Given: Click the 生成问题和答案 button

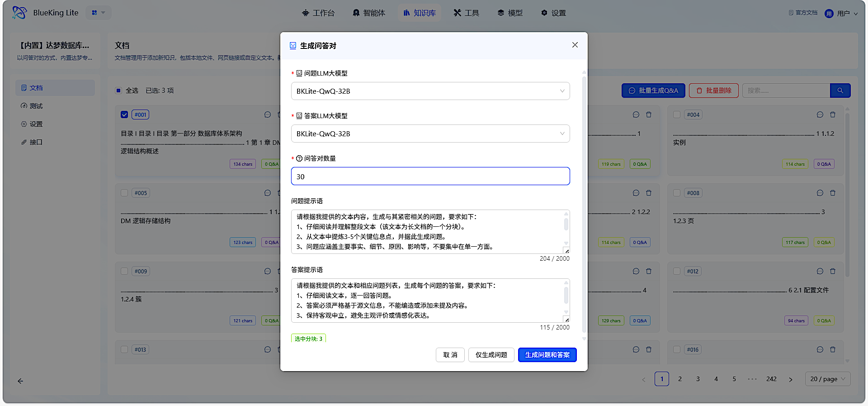Looking at the screenshot, I should point(547,355).
